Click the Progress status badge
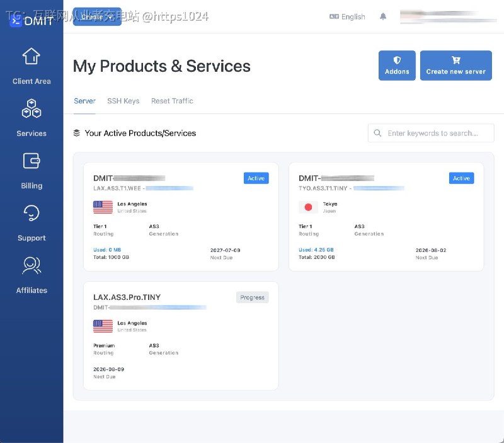The width and height of the screenshot is (504, 443). (x=253, y=297)
